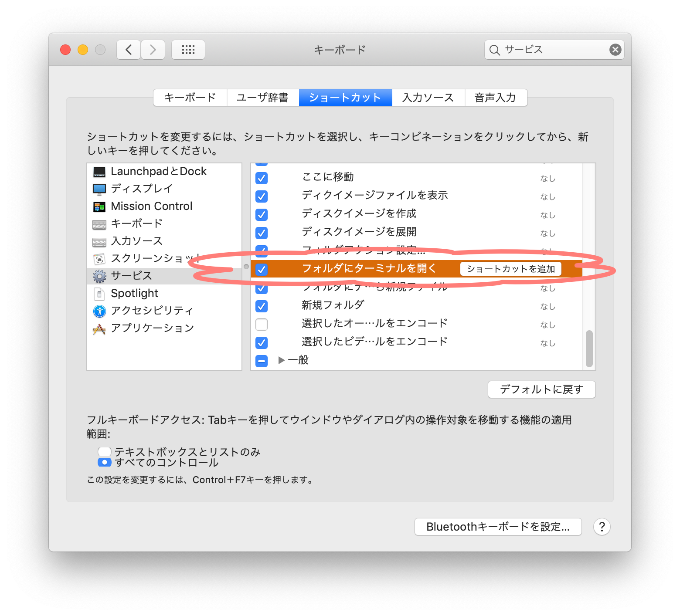Open the 入力ソース tab
Viewport: 680px width, 616px height.
click(428, 98)
